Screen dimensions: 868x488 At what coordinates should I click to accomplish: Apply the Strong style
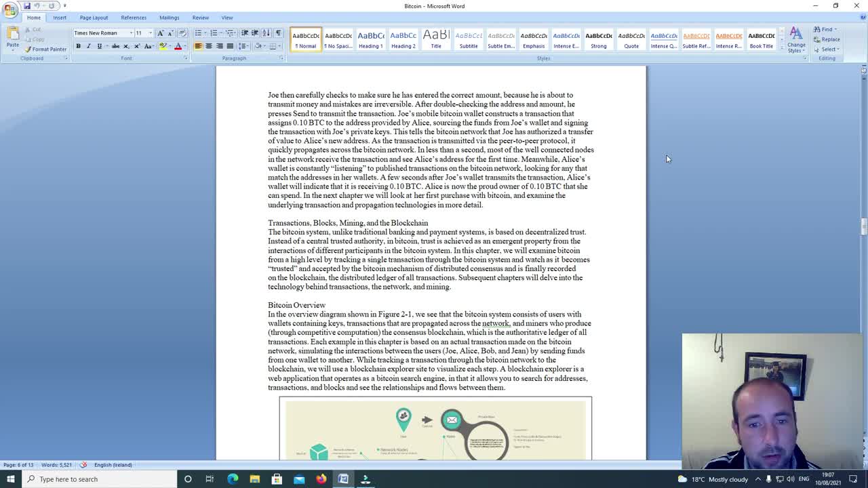tap(599, 39)
